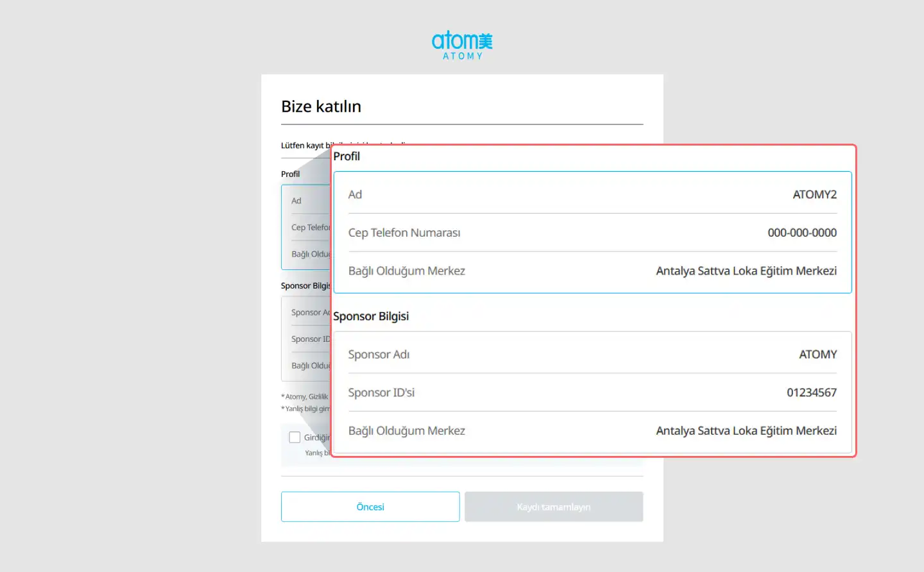Click Sponsor Bilgisi's Antalya Sattva Loka center value
Viewport: 924px width, 572px height.
click(x=746, y=431)
